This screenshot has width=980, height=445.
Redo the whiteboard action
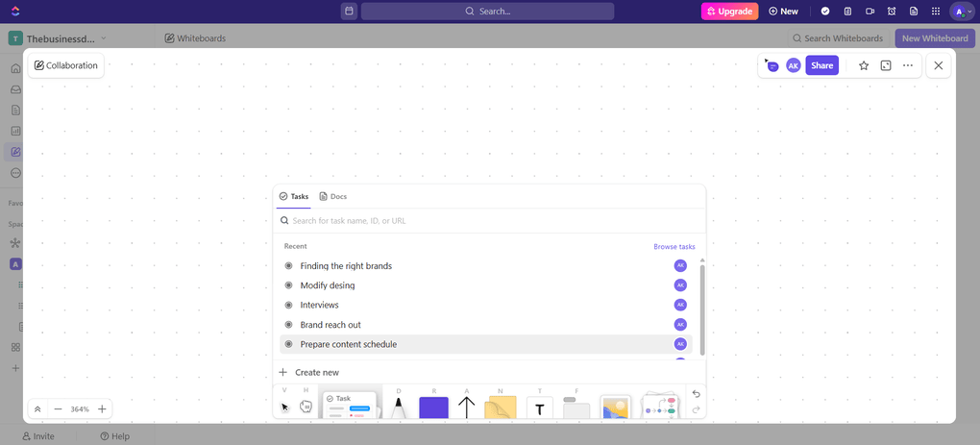coord(697,410)
